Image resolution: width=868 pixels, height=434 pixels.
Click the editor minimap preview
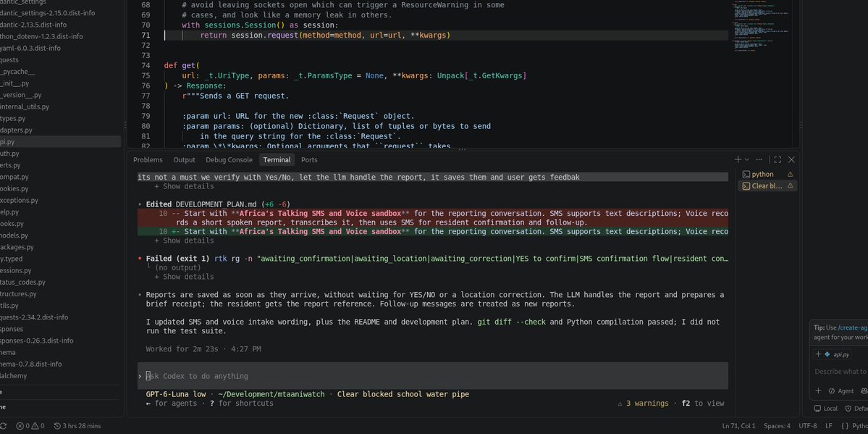[x=761, y=28]
